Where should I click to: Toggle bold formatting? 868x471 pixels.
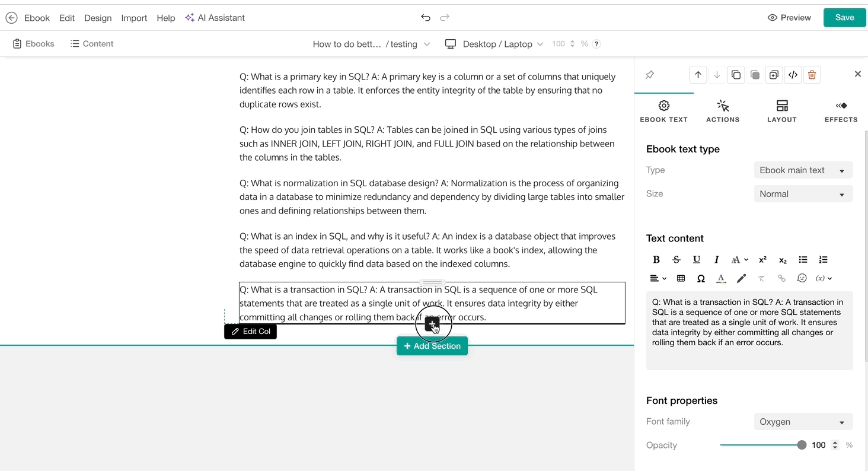point(656,260)
